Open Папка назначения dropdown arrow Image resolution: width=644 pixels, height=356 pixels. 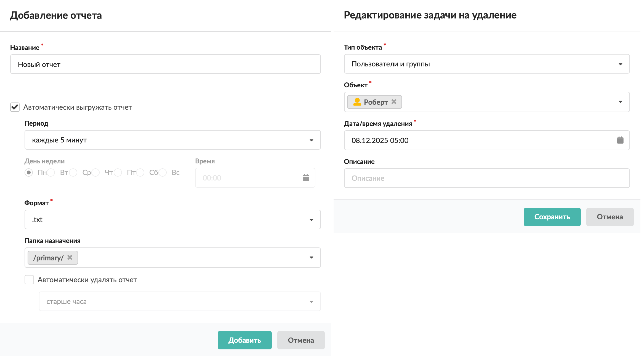(311, 258)
